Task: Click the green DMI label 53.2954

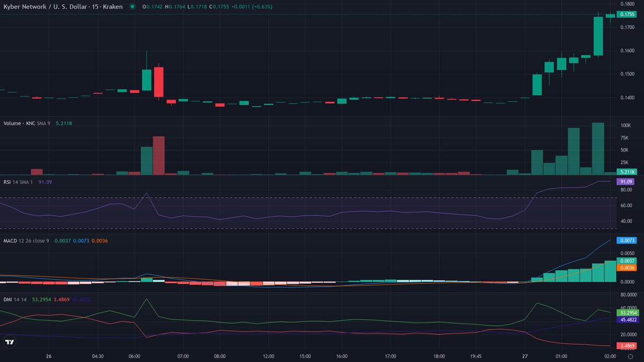Action: tap(627, 312)
